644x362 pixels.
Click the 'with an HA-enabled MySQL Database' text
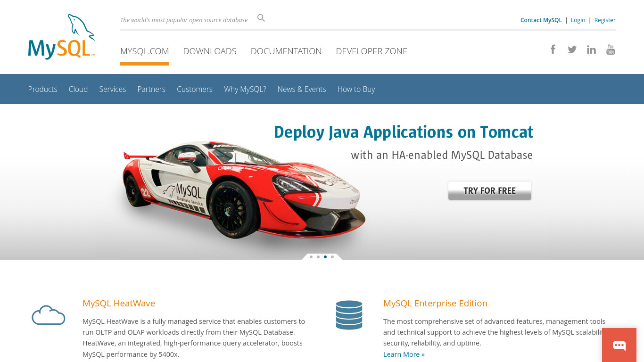coord(442,155)
